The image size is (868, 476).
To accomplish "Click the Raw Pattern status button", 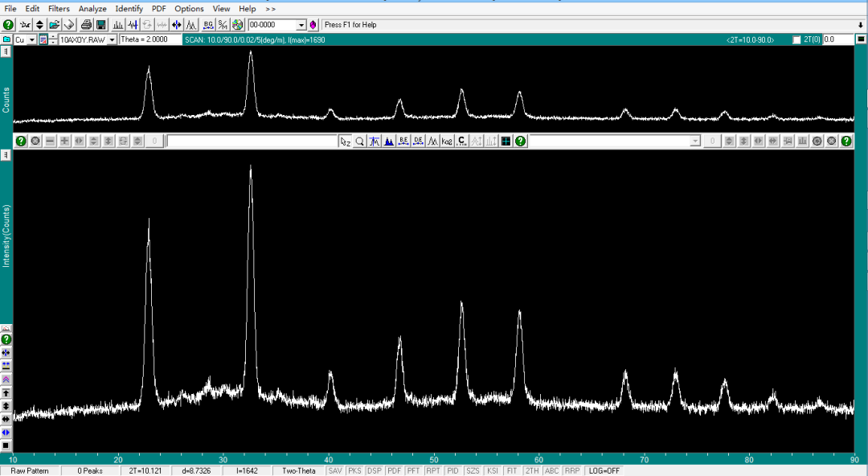I will pos(29,470).
